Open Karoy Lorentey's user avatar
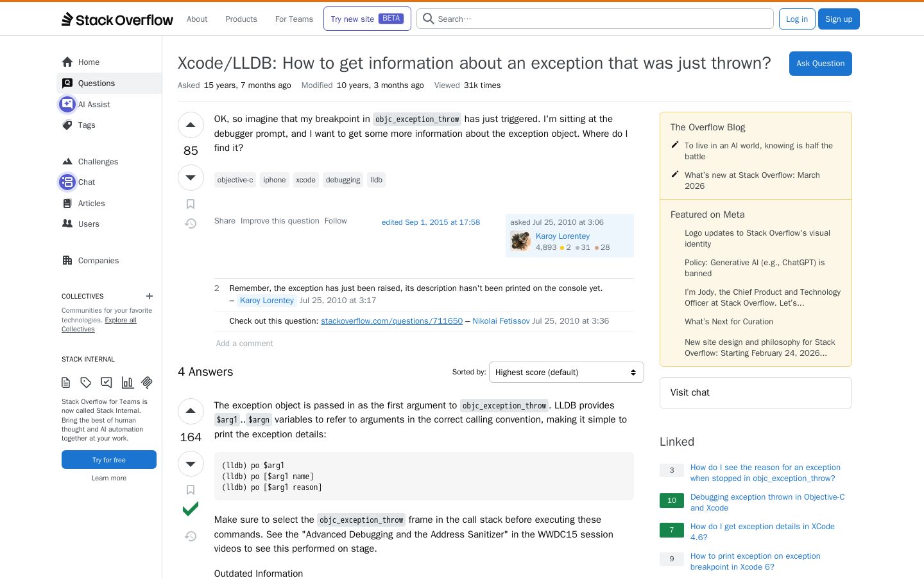 [520, 241]
